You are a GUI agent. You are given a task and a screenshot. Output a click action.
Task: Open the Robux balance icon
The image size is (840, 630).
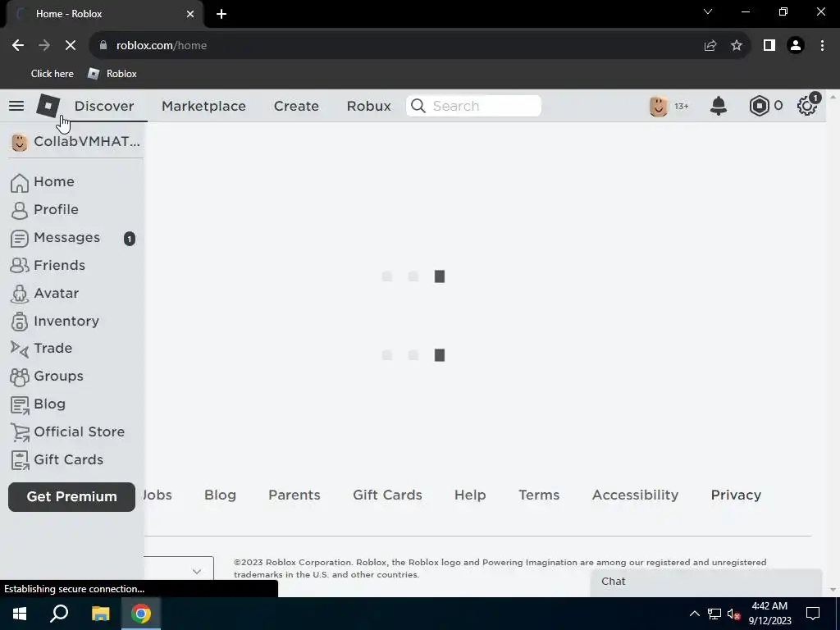pos(759,106)
